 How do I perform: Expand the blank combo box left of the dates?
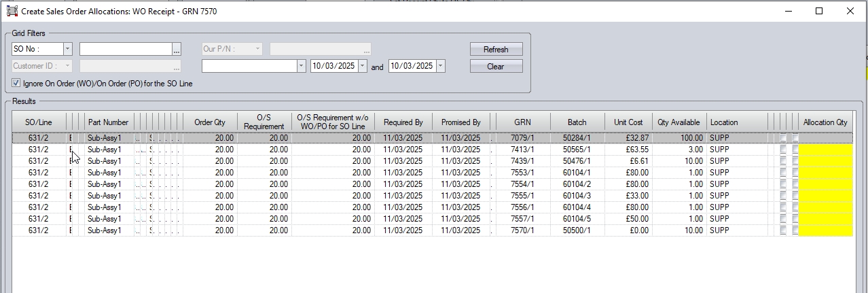tap(302, 66)
